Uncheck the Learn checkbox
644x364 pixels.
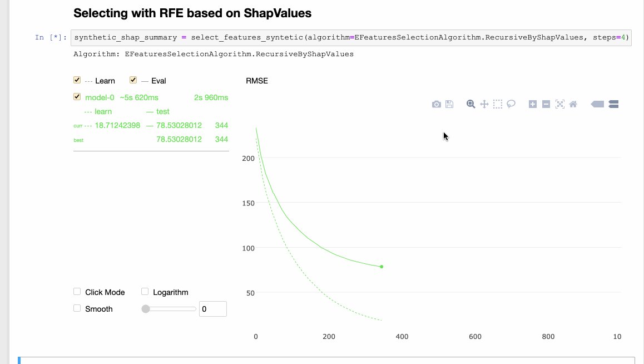[77, 80]
